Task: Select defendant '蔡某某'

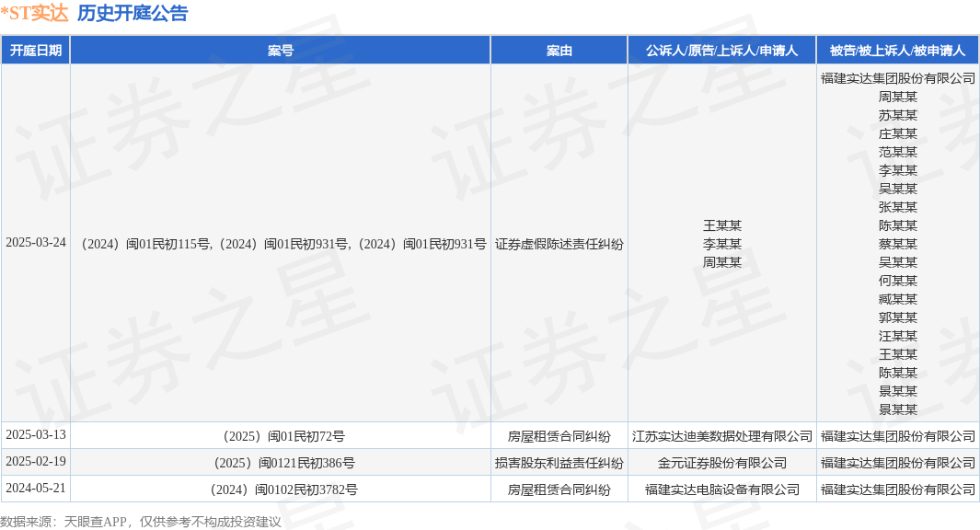Action: pos(897,244)
